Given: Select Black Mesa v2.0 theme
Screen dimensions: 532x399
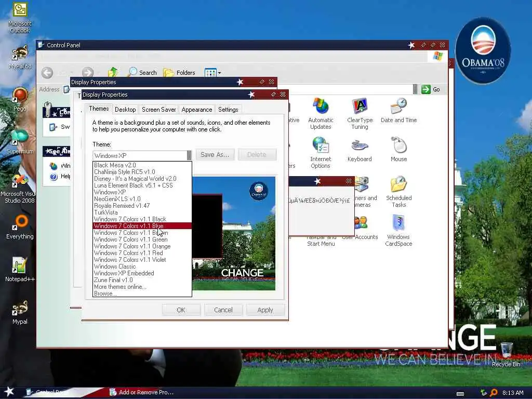Looking at the screenshot, I should (x=142, y=165).
